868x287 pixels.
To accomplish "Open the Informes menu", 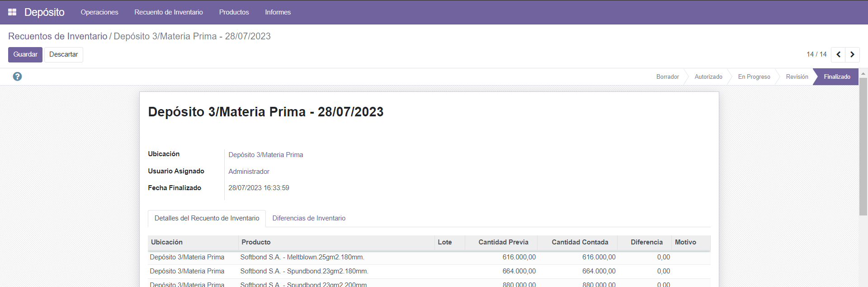I will [x=278, y=12].
